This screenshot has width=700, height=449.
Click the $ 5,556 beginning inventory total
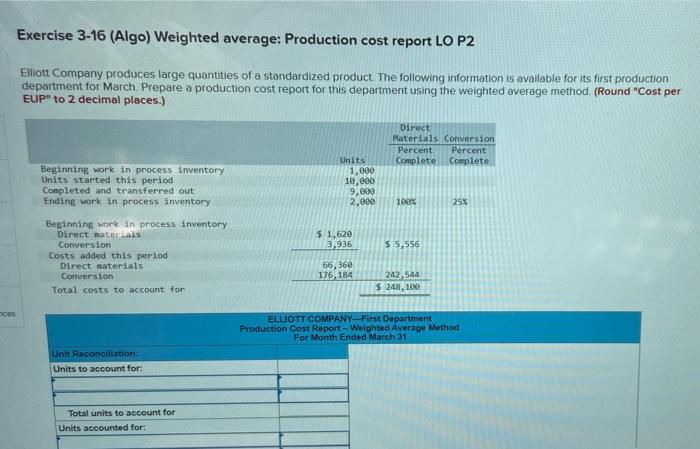402,244
